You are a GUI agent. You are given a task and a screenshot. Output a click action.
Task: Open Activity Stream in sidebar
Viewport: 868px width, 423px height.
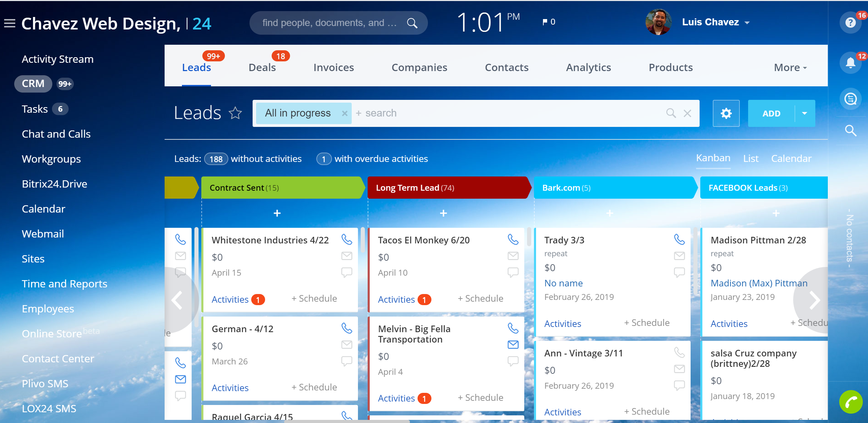(x=58, y=59)
